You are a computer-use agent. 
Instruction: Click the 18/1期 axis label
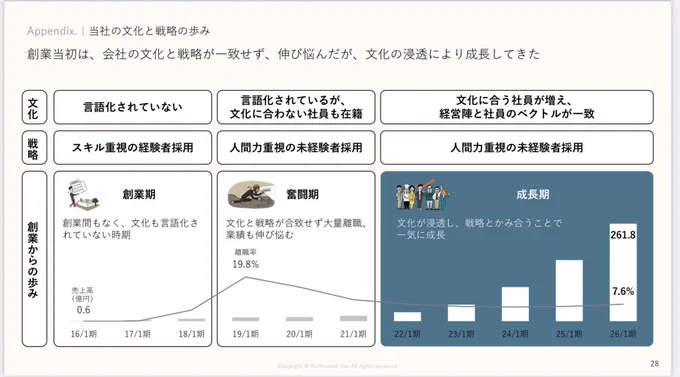pos(191,334)
